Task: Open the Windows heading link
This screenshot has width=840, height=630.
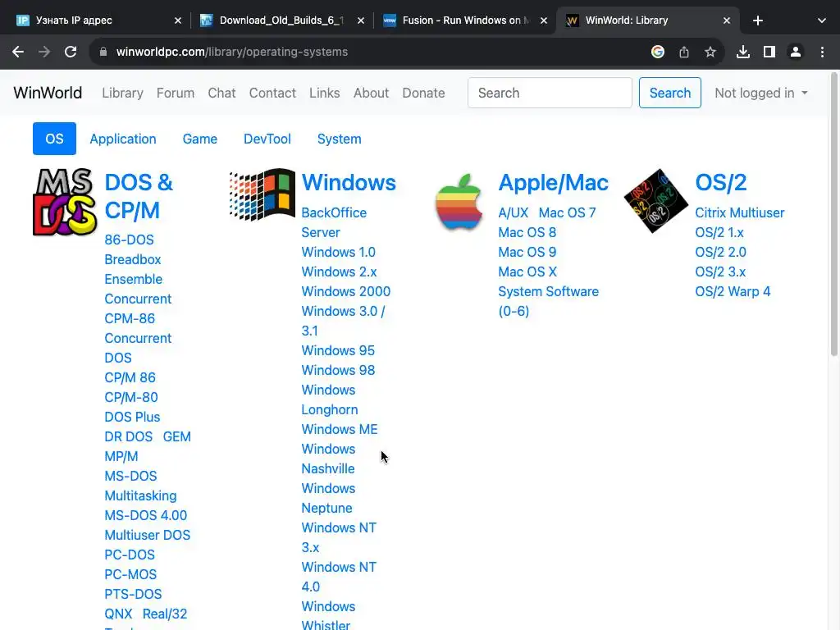Action: 349,182
